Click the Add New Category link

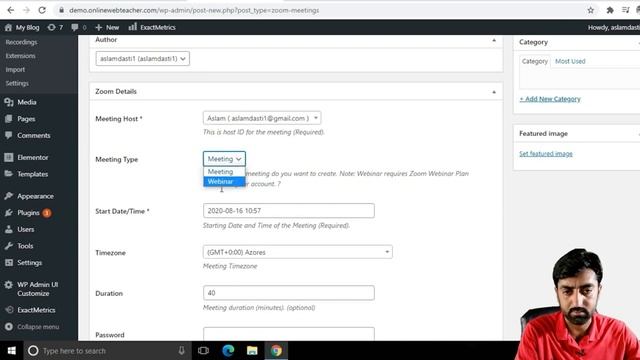pos(550,99)
